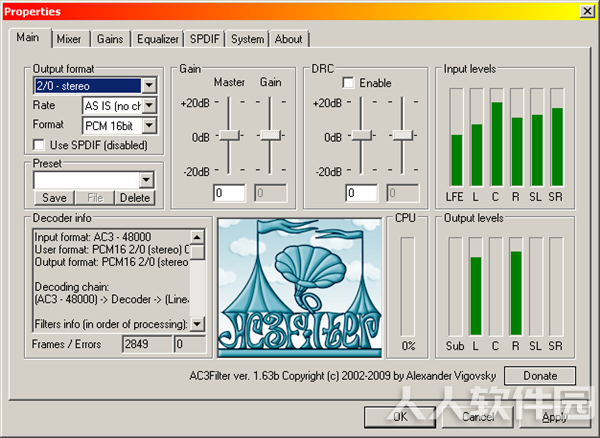Click the AC3Filter ver. 1.63b copyright text
600x438 pixels.
343,376
